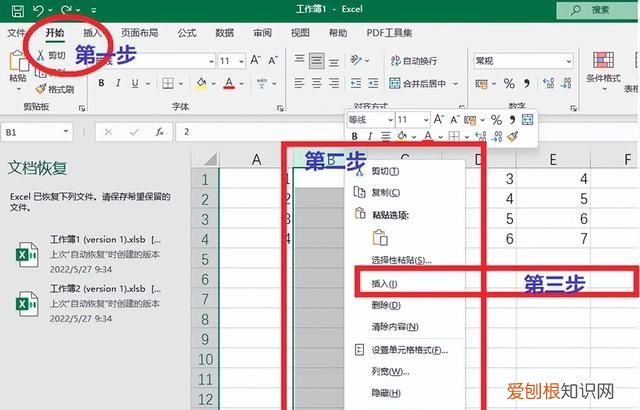The image size is (640, 410).
Task: Click the formula bar confirm checkmark
Action: [x=134, y=132]
